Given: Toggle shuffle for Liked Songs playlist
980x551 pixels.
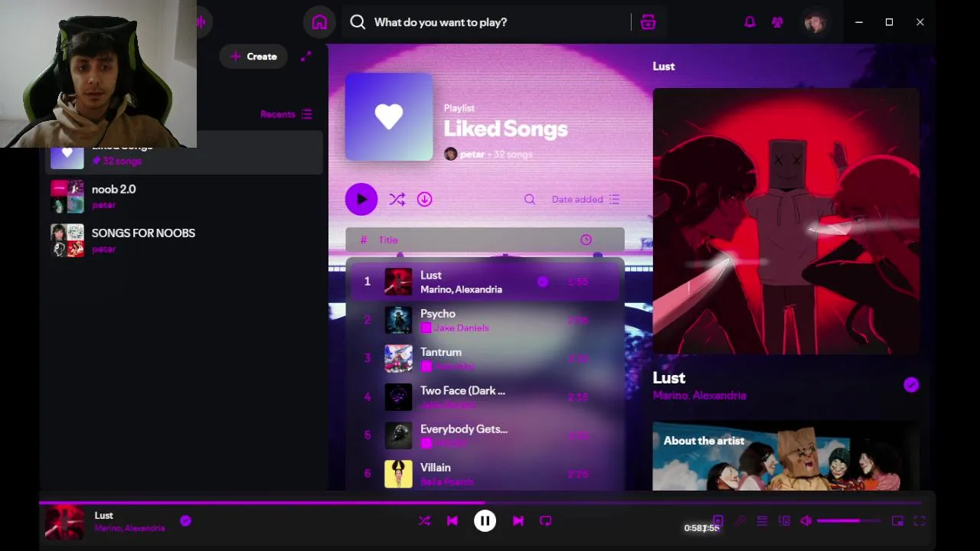Looking at the screenshot, I should point(397,200).
